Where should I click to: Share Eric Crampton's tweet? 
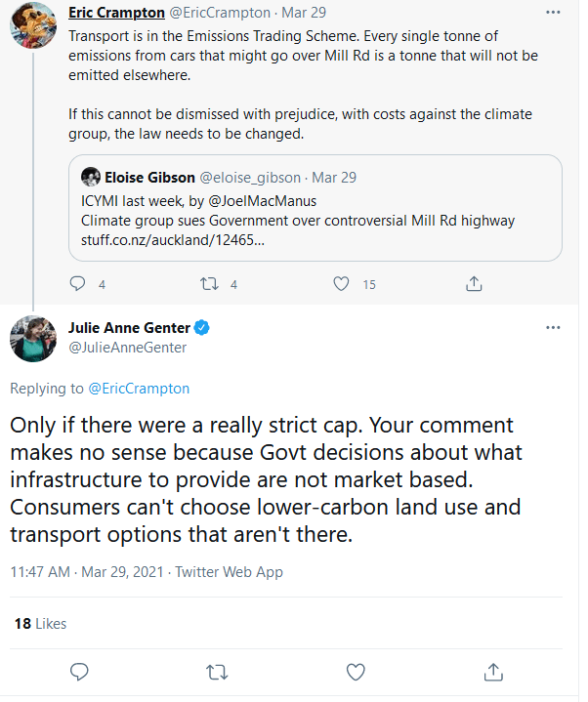[474, 284]
